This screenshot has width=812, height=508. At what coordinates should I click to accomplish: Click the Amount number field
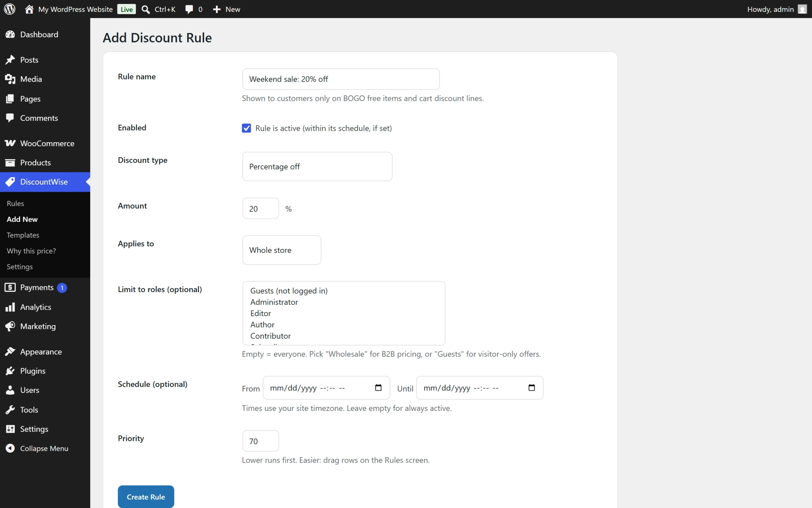pyautogui.click(x=260, y=208)
